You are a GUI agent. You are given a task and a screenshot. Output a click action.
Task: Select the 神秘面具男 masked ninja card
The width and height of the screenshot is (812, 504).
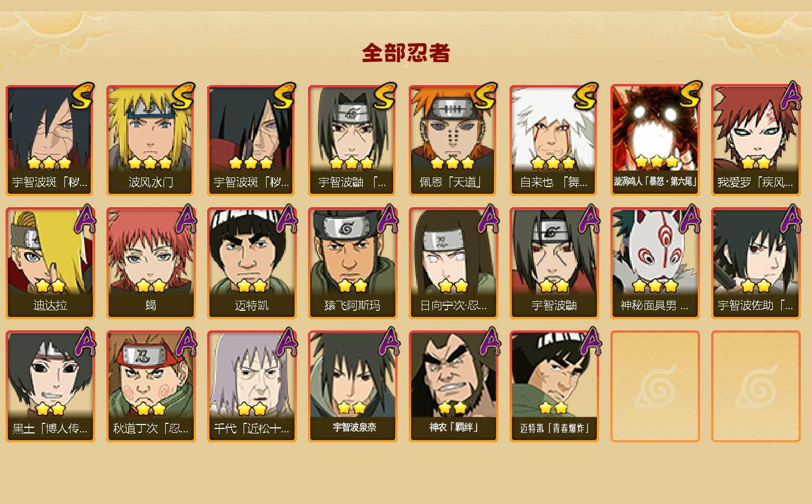(655, 263)
